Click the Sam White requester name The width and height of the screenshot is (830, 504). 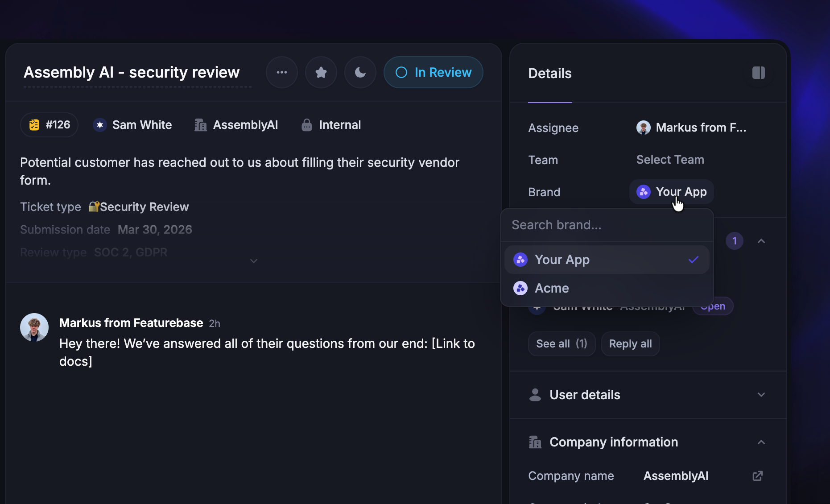point(142,125)
